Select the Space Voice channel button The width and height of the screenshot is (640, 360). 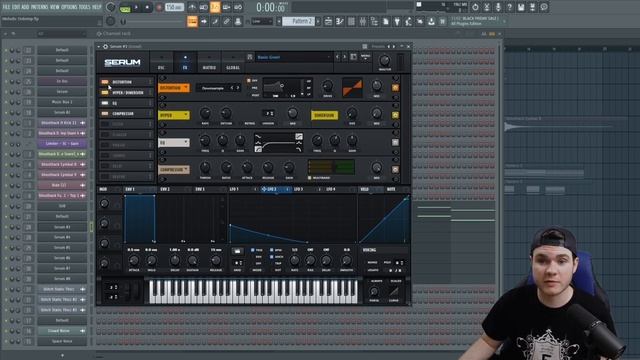pos(62,341)
